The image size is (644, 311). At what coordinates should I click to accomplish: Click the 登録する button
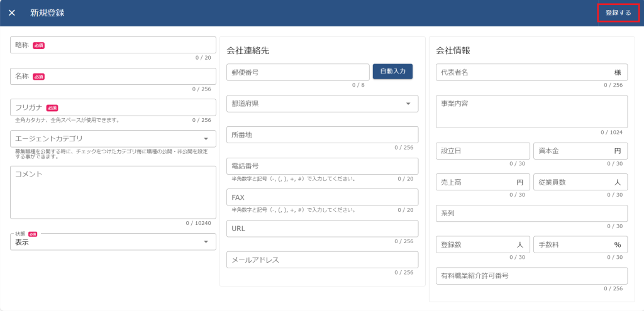tap(618, 13)
